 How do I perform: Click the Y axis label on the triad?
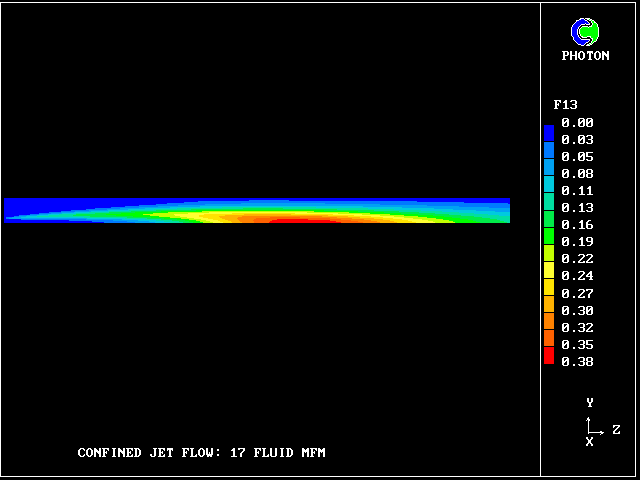(590, 402)
